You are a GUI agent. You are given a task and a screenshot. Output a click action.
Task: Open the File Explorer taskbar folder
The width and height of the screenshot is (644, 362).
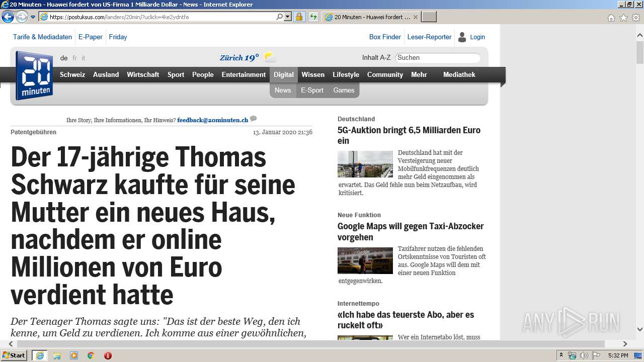point(57,355)
